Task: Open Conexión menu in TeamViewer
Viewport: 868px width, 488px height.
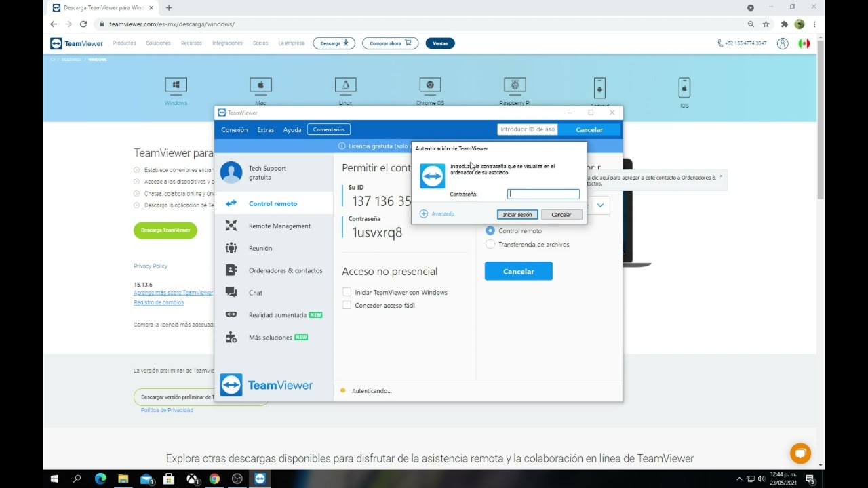Action: pos(235,129)
